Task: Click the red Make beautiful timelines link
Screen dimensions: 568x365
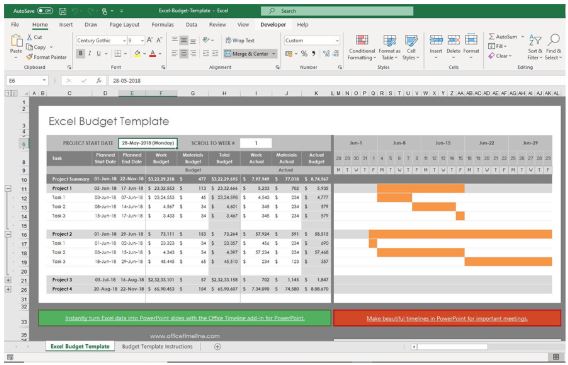Action: pos(447,319)
